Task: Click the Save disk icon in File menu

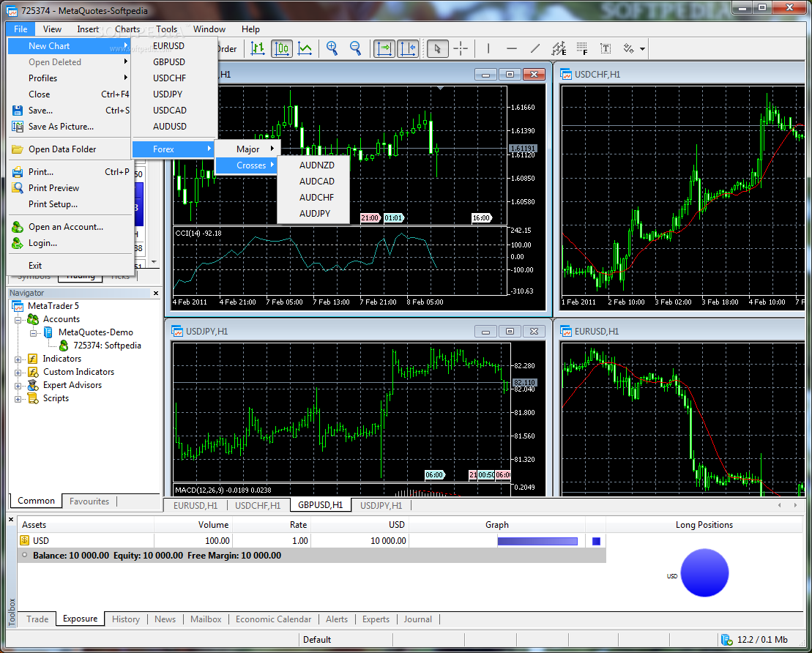Action: coord(18,111)
